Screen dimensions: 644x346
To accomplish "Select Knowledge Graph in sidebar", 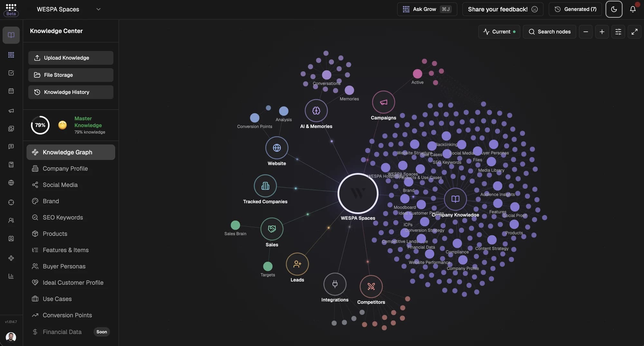I will 71,152.
